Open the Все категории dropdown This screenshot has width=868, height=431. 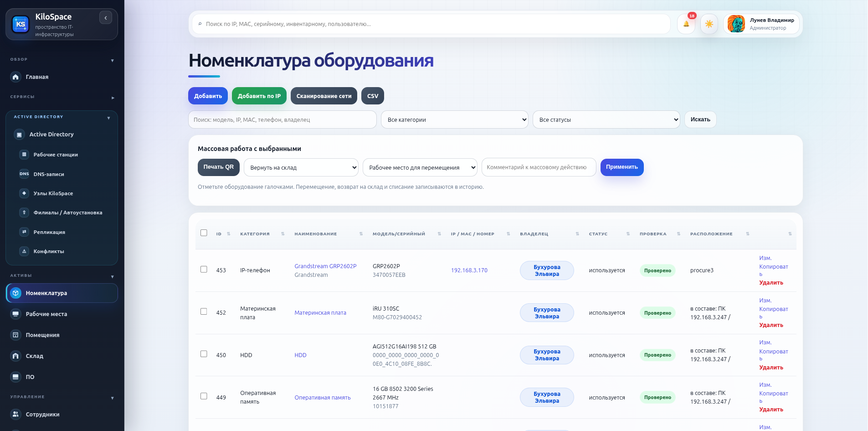tap(455, 119)
